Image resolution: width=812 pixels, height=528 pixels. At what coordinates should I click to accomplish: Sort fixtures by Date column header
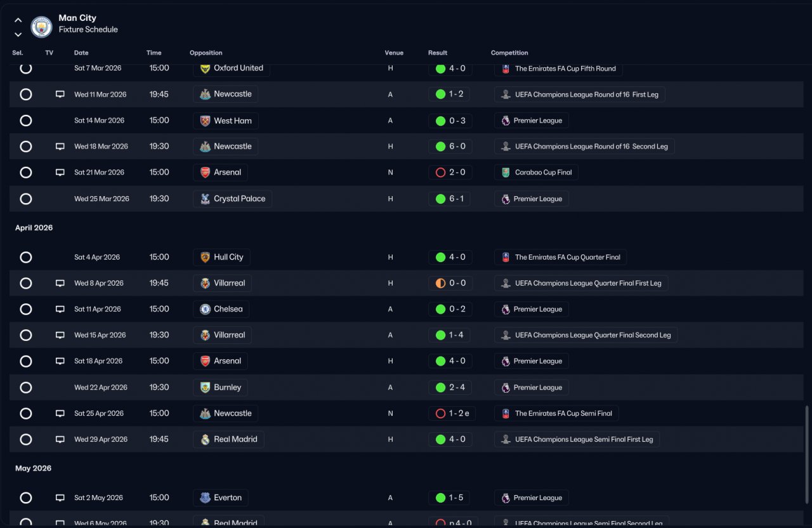point(81,53)
